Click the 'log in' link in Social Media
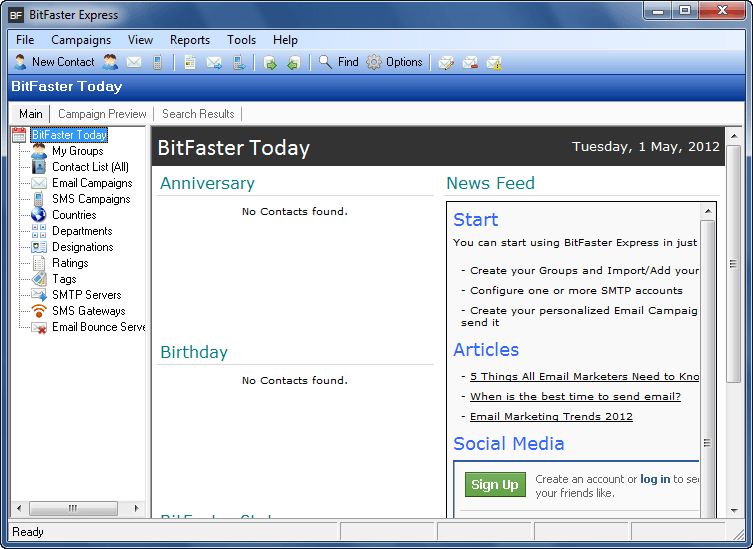 pos(655,479)
